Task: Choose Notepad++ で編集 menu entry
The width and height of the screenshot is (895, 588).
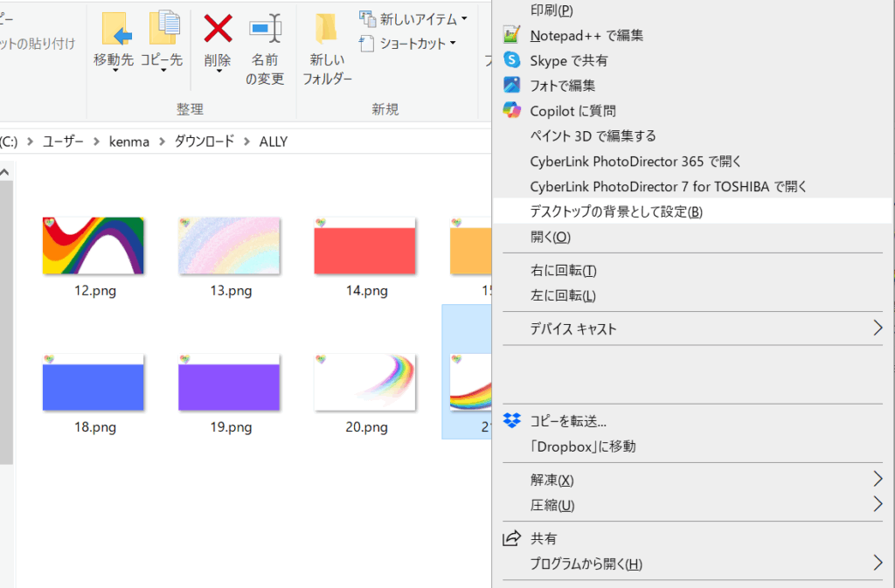Action: point(692,35)
